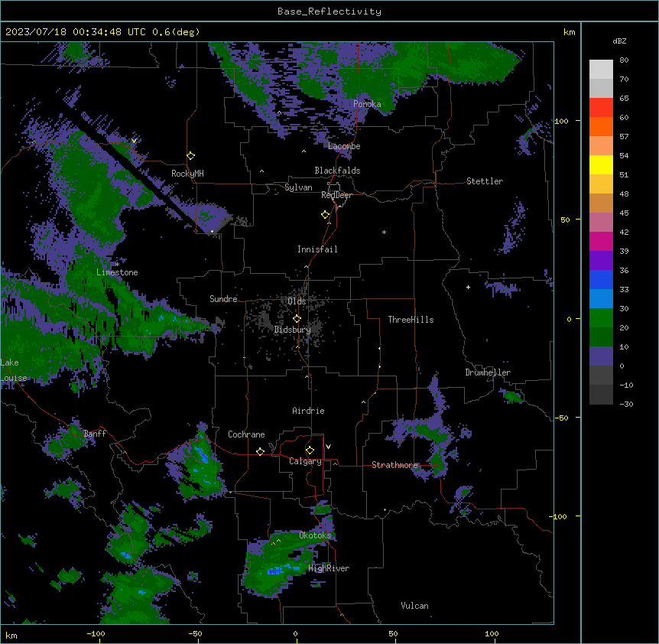The image size is (659, 644).
Task: Click the Limestone label
Action: coord(117,272)
